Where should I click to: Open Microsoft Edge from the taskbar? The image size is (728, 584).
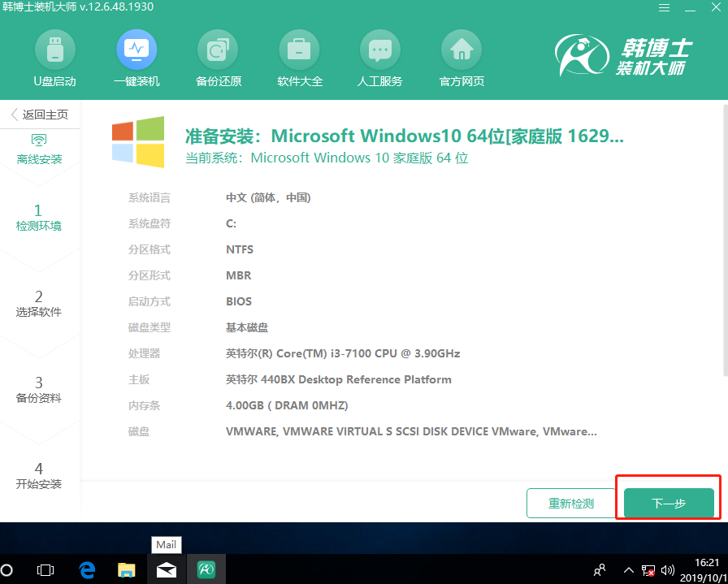click(x=86, y=569)
